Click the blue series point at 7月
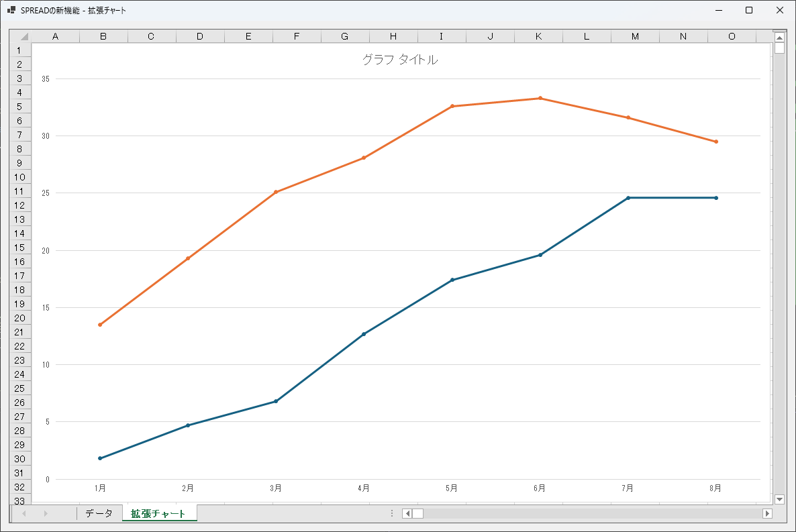Screen dimensions: 796x532 (x=628, y=198)
